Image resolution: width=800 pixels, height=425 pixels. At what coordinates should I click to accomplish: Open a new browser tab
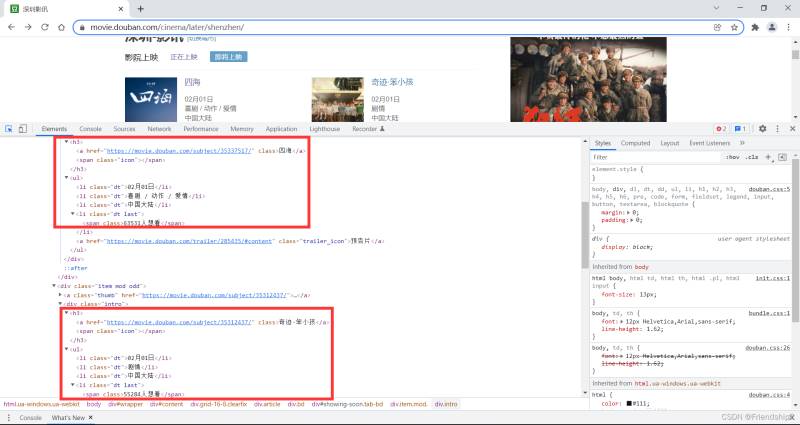[141, 9]
